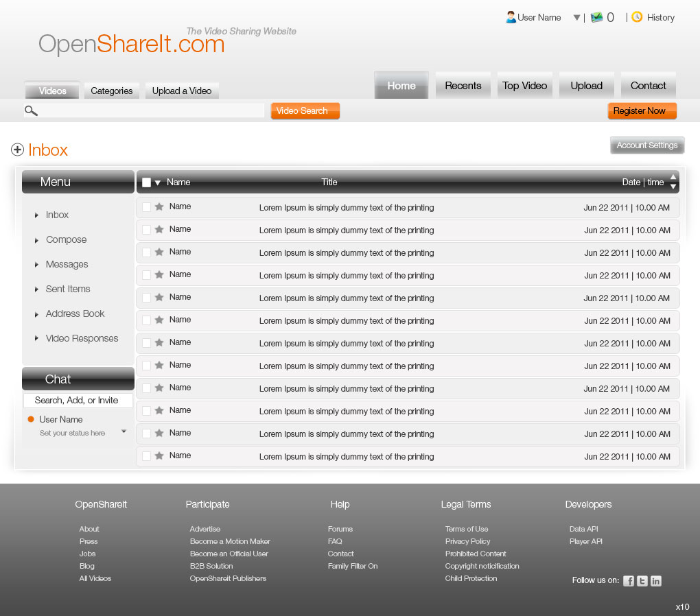The image size is (700, 616).
Task: Open the Upload a Video tab
Action: pyautogui.click(x=182, y=91)
